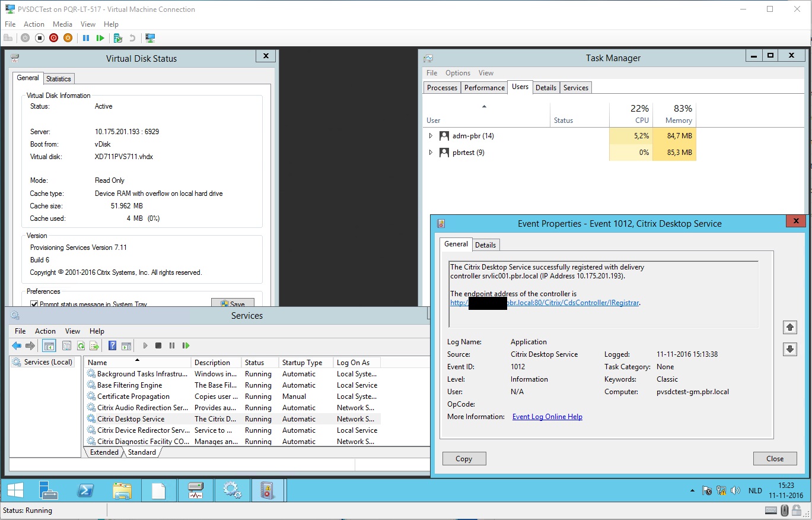Click the Restart Service icon in Services toolbar
This screenshot has width=812, height=520.
[186, 345]
